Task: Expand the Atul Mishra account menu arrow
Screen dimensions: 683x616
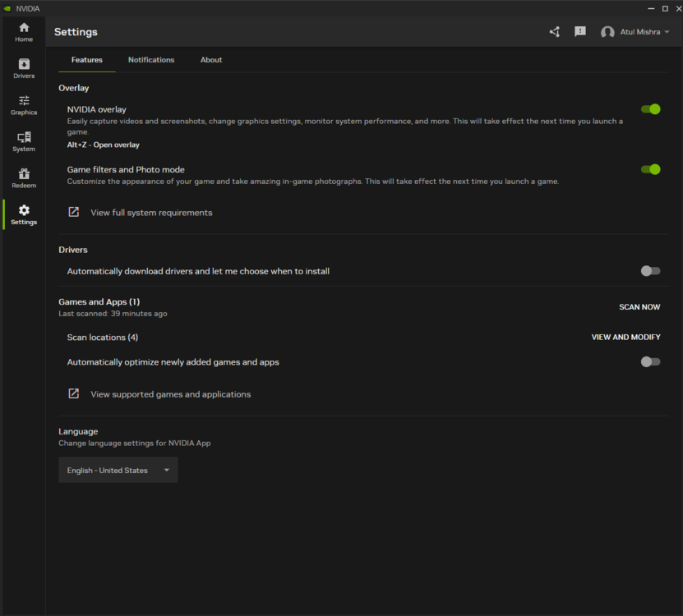Action: [667, 32]
